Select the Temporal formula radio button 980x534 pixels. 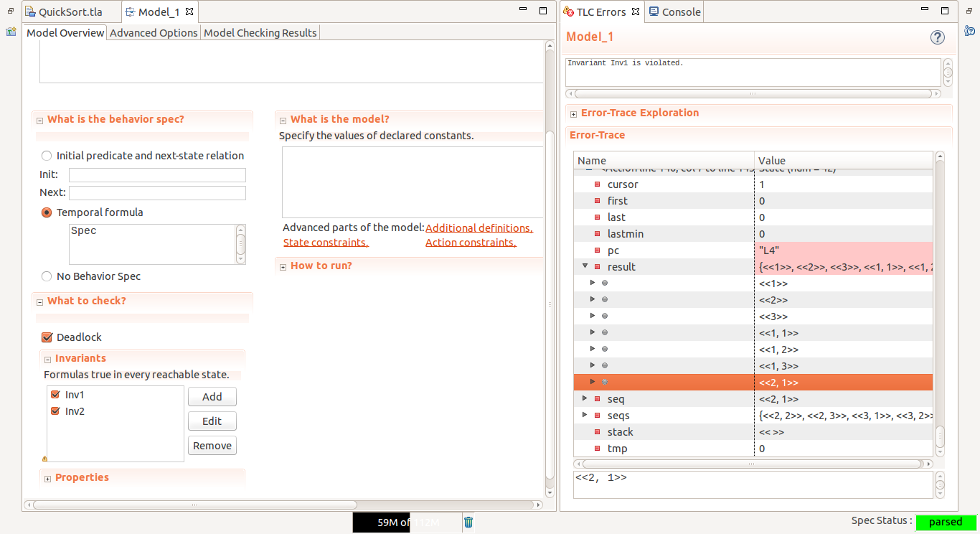47,212
